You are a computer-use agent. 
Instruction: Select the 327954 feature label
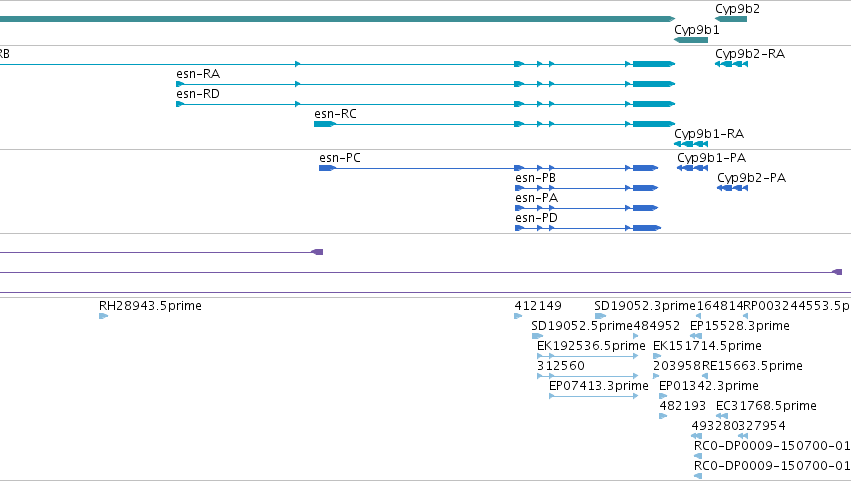762,427
